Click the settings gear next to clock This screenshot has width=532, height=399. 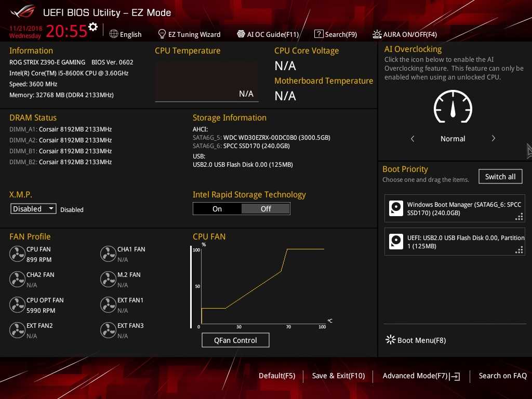pyautogui.click(x=93, y=27)
